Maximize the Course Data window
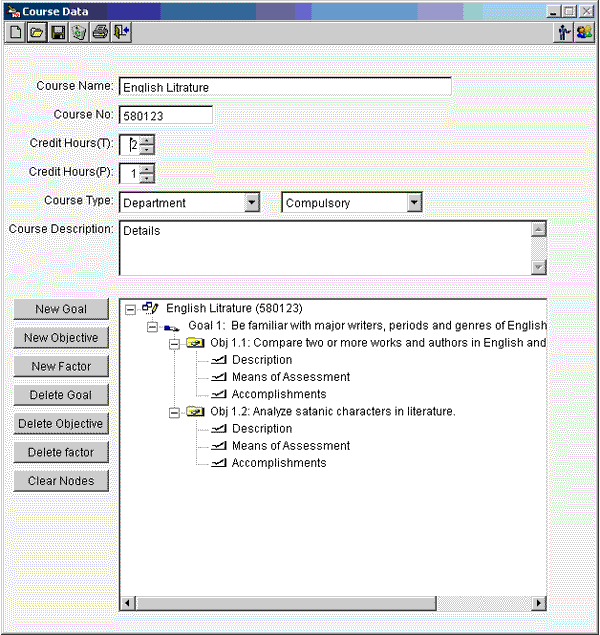This screenshot has height=635, width=600. (569, 11)
